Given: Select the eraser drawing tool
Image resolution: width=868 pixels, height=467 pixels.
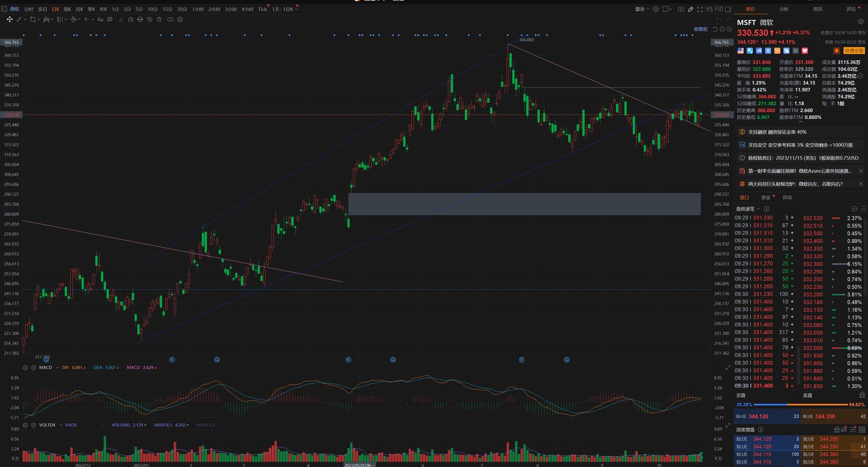Looking at the screenshot, I should point(121,19).
